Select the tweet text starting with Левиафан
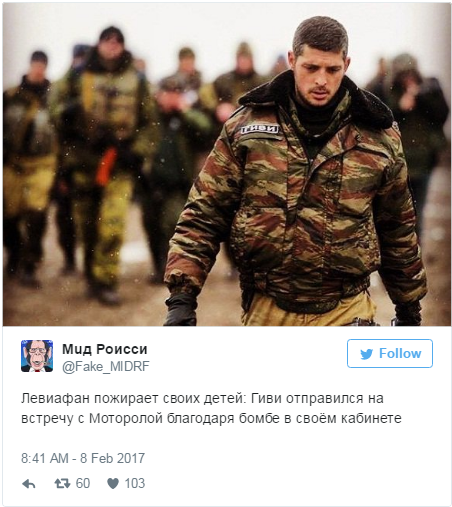Screen dimensions: 452x507 (211, 408)
